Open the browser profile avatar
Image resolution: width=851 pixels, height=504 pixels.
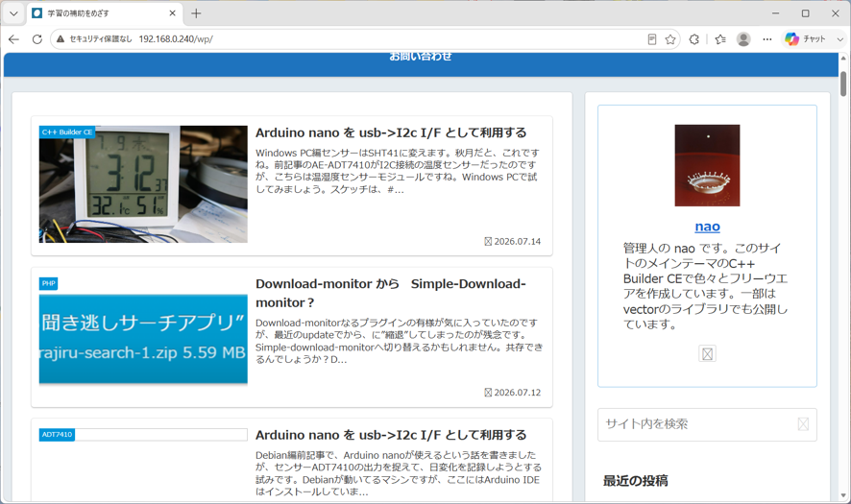743,39
